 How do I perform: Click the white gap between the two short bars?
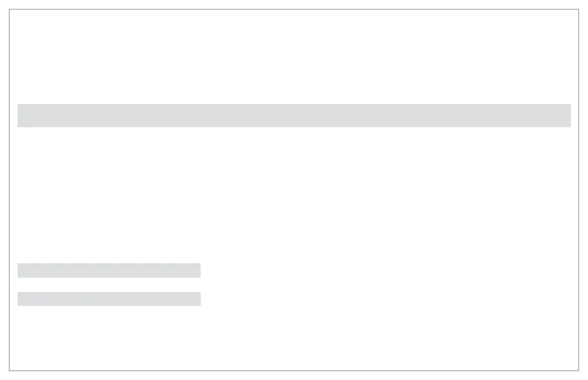click(x=109, y=285)
